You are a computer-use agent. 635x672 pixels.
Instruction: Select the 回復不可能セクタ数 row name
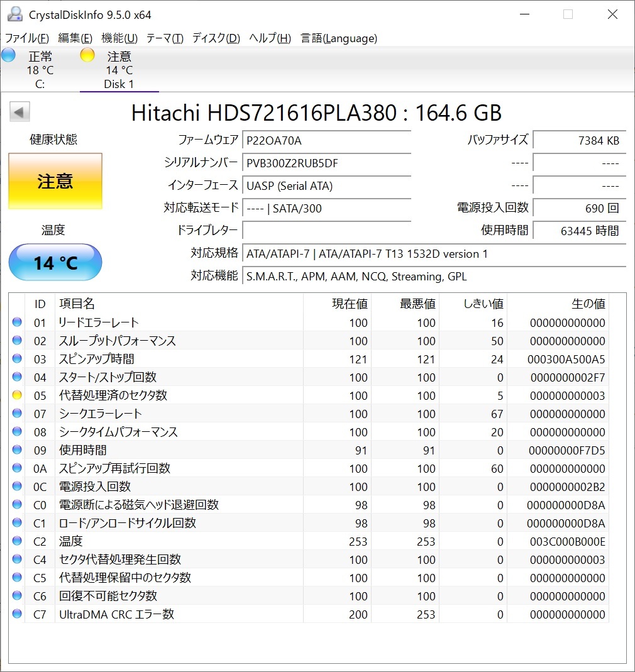(108, 596)
